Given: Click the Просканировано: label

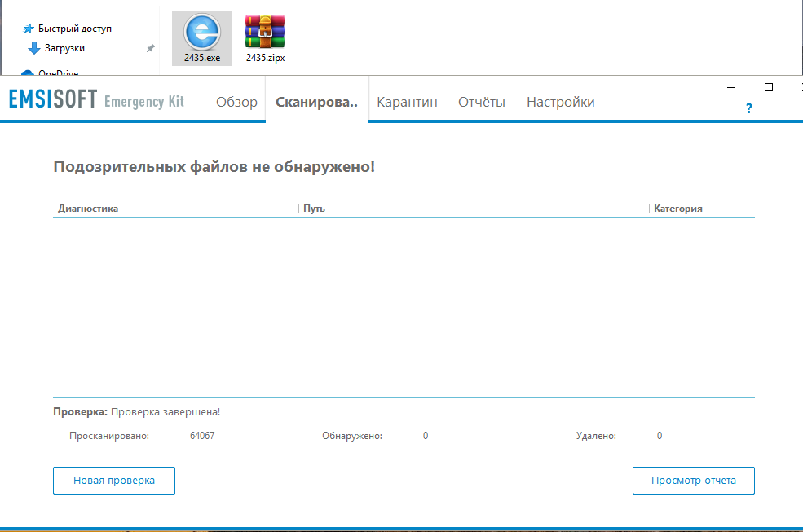Looking at the screenshot, I should (109, 436).
